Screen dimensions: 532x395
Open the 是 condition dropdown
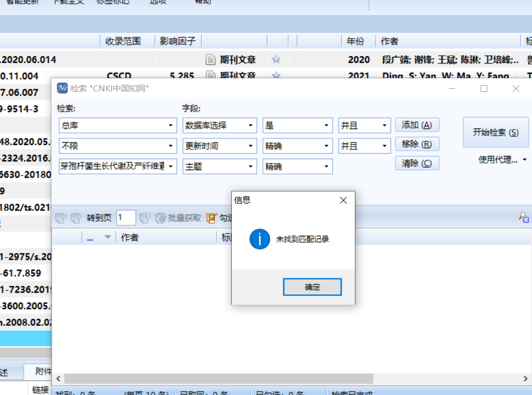click(326, 126)
